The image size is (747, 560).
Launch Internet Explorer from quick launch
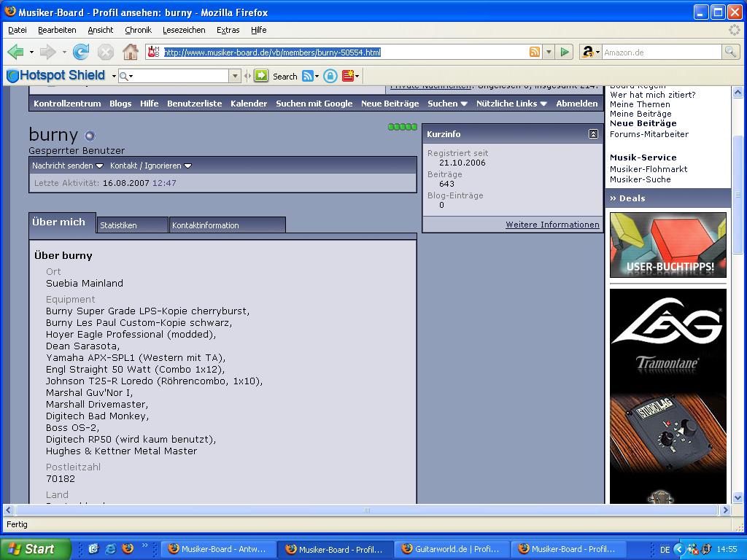coord(111,549)
